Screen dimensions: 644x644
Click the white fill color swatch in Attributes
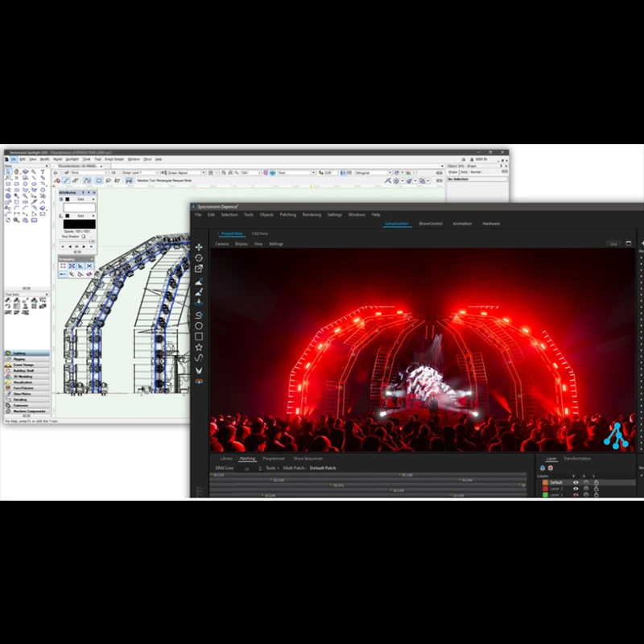tap(79, 208)
